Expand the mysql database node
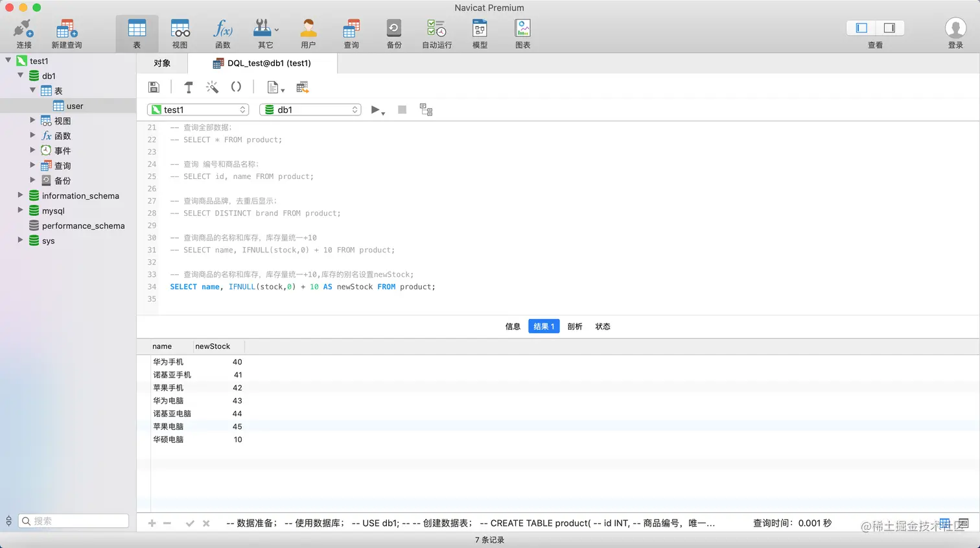 21,209
